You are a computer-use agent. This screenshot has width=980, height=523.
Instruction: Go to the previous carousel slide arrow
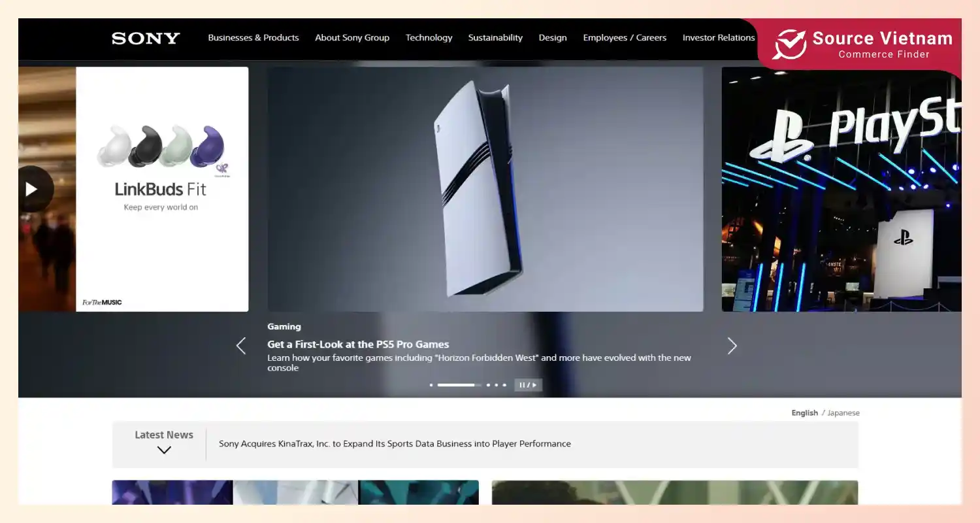tap(241, 346)
